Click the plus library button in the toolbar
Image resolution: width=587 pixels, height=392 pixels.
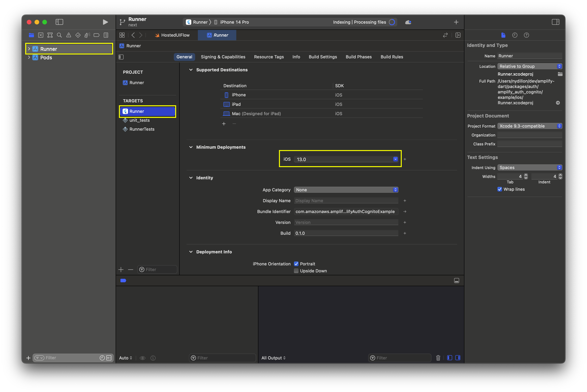pos(456,22)
